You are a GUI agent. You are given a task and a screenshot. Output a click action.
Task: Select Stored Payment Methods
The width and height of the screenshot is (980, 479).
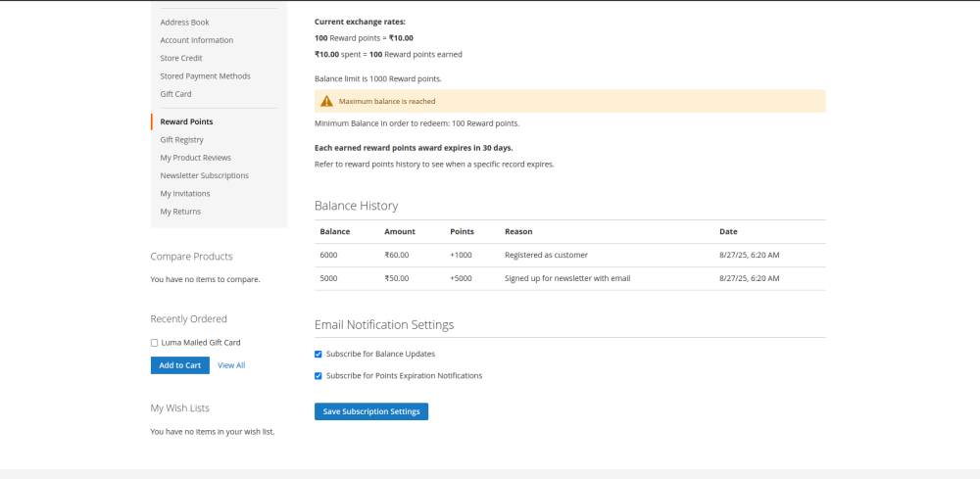pos(205,76)
